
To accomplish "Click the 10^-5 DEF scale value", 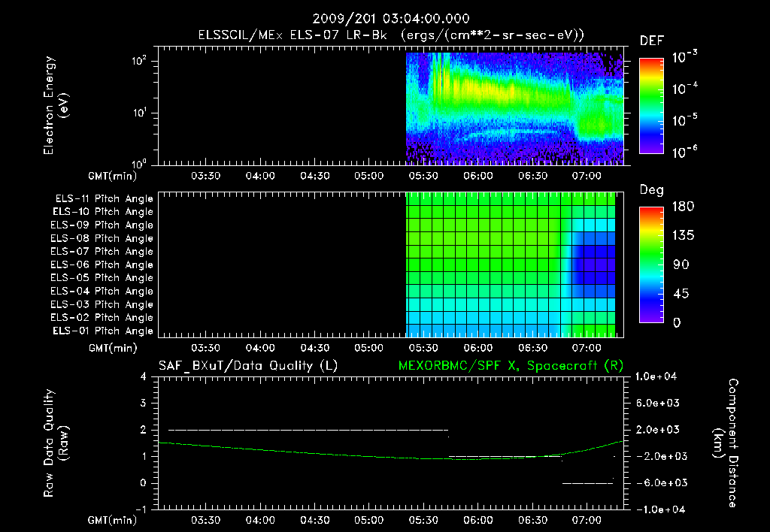I will click(684, 119).
